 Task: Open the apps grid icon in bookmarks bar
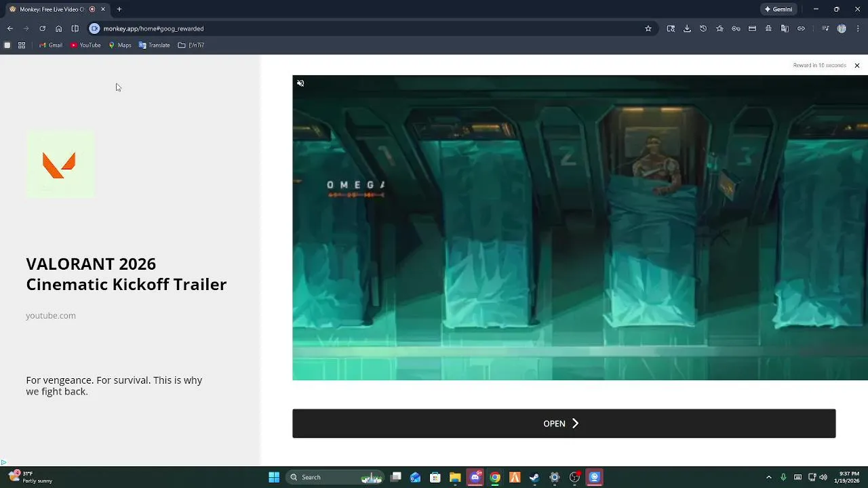(22, 45)
